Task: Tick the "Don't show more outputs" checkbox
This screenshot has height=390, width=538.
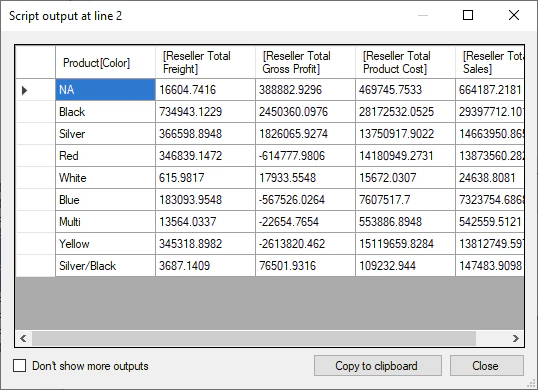Action: coord(20,366)
